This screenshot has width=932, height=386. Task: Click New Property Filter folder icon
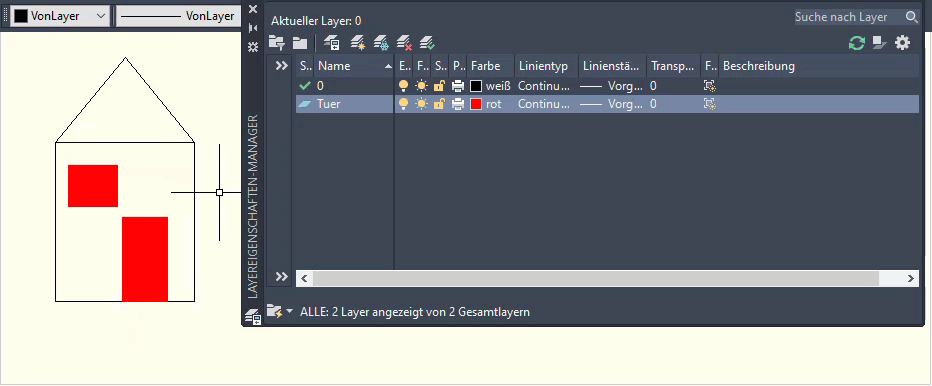276,43
